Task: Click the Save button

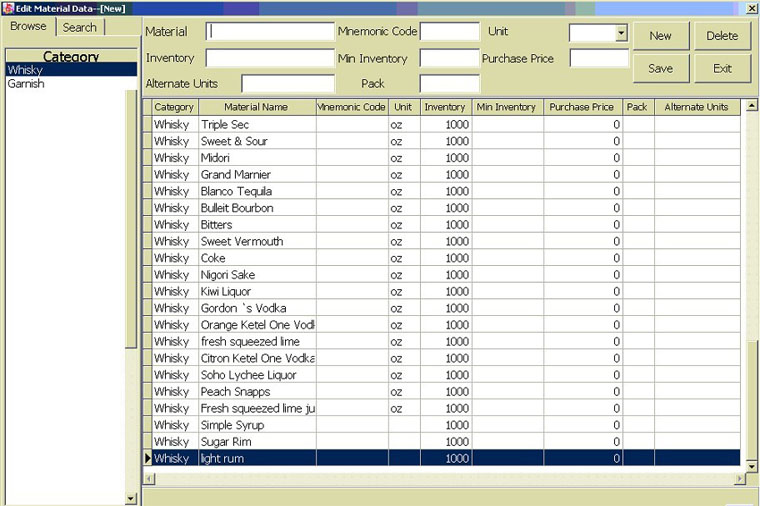Action: pyautogui.click(x=661, y=68)
